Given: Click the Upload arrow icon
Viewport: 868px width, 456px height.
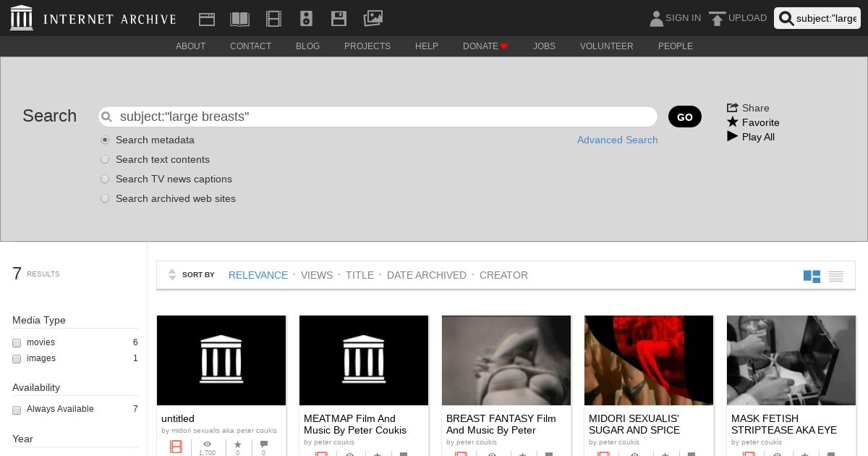Looking at the screenshot, I should pyautogui.click(x=717, y=19).
